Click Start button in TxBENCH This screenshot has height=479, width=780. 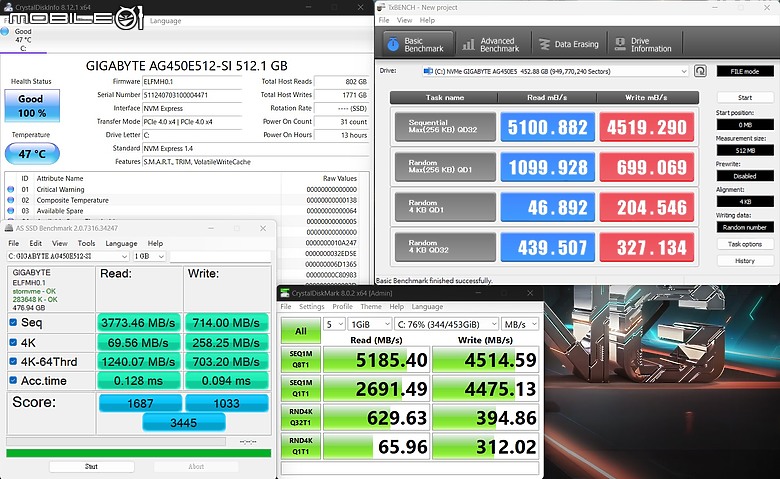pyautogui.click(x=745, y=97)
